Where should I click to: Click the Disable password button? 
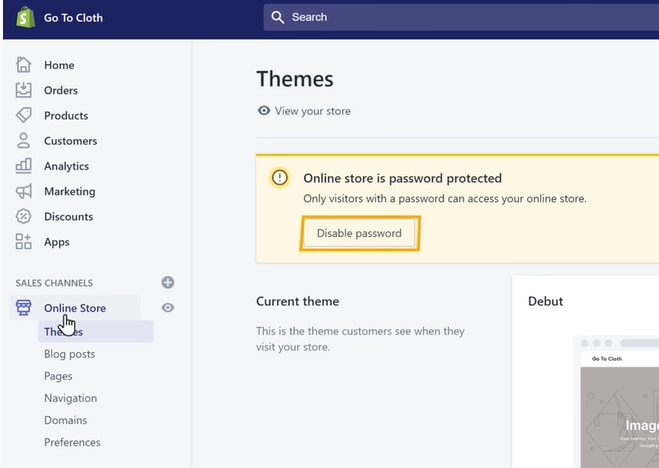pyautogui.click(x=359, y=233)
